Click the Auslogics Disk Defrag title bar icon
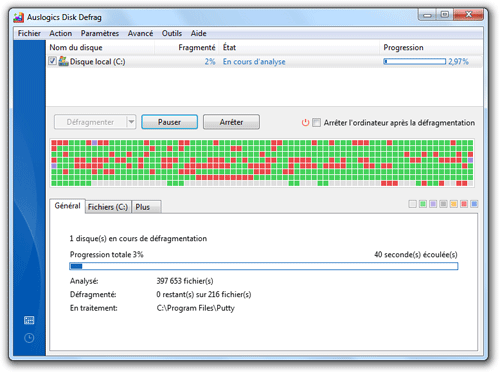Screen dimensions: 500x373 point(19,17)
